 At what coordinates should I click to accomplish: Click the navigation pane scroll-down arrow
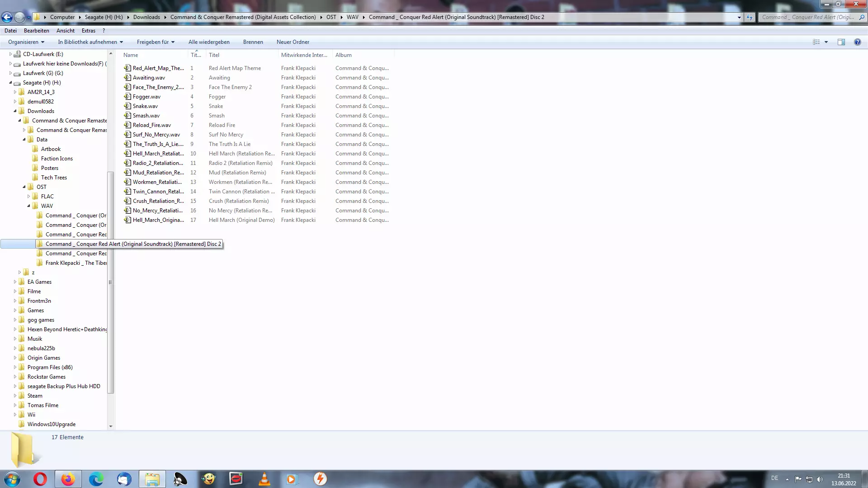(110, 426)
